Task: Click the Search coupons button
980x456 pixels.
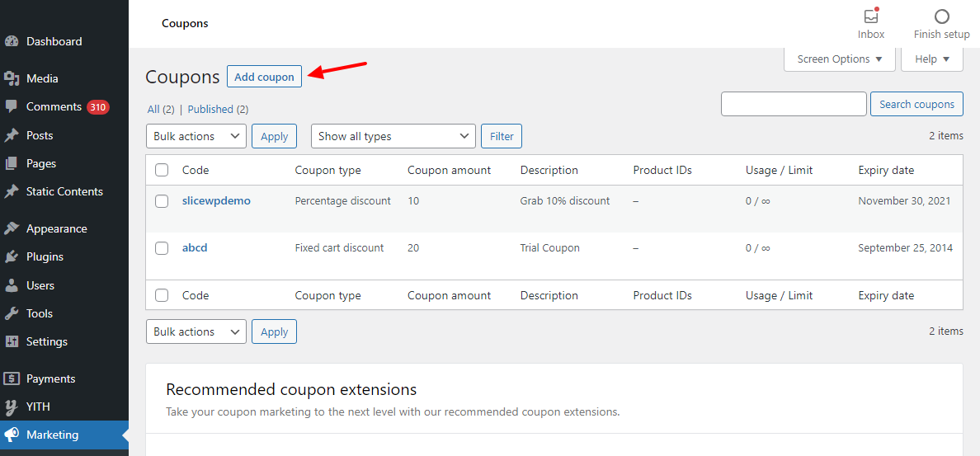Action: pyautogui.click(x=916, y=104)
